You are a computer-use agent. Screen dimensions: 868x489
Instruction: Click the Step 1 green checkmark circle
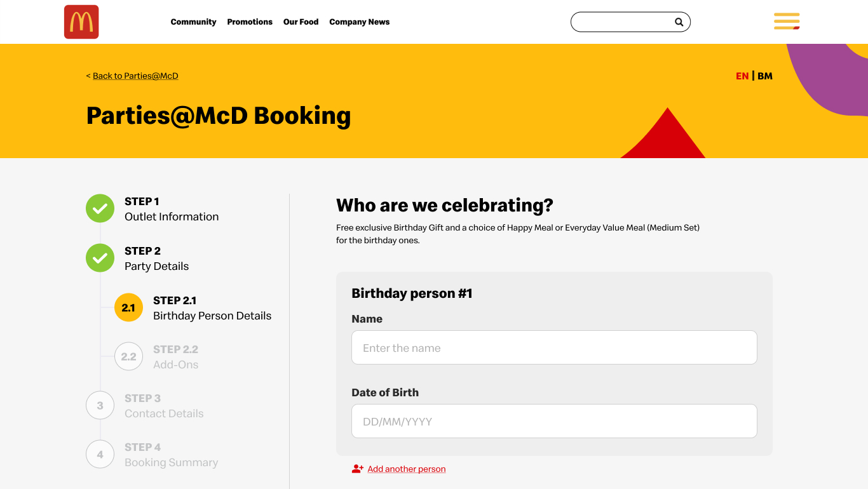[x=100, y=208]
